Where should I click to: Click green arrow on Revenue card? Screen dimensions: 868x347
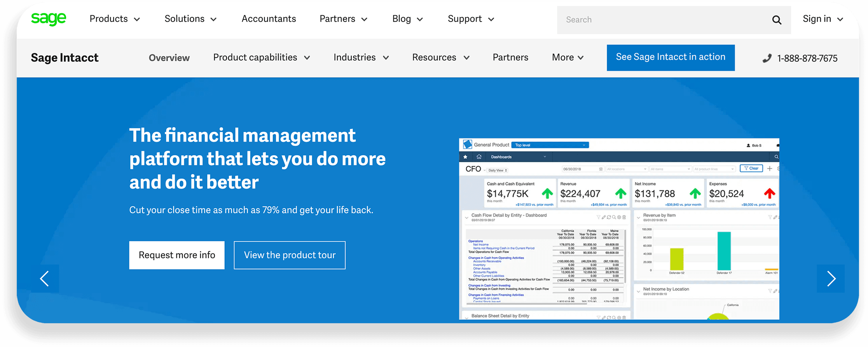[x=621, y=193]
